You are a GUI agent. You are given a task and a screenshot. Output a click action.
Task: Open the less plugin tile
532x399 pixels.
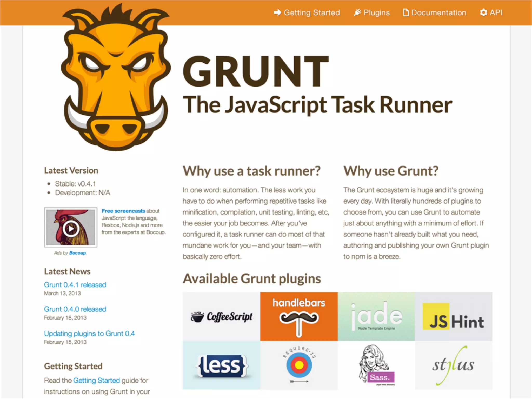tap(221, 365)
